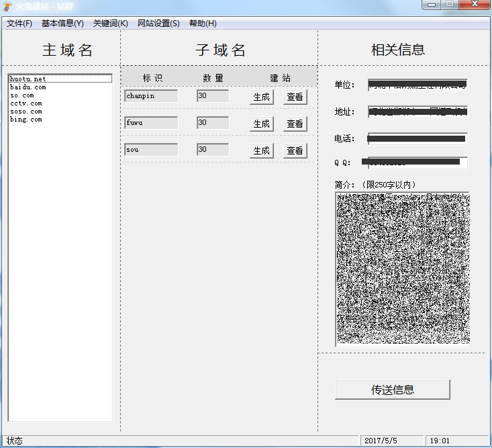Click 生成 button for chanpin row
Image resolution: width=492 pixels, height=448 pixels.
pos(261,97)
